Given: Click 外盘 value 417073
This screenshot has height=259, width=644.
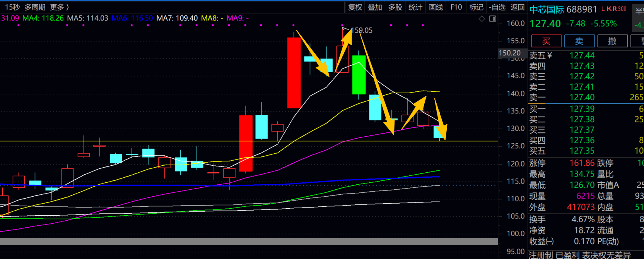Looking at the screenshot, I should 581,208.
